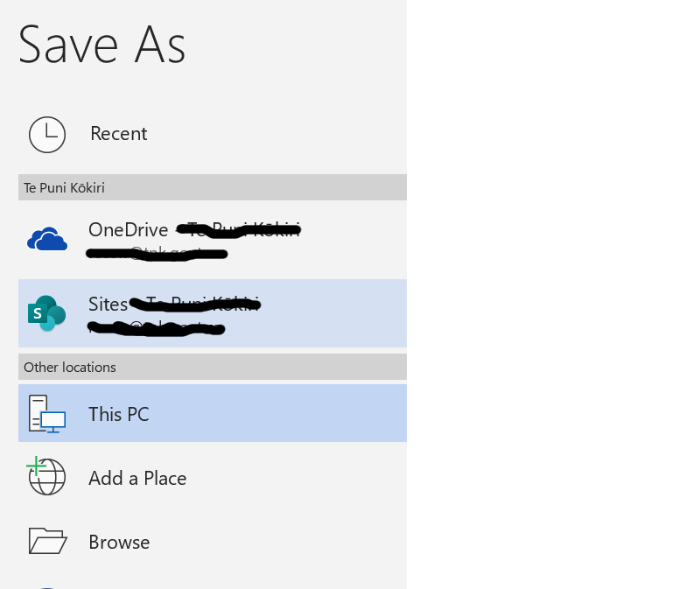Select the OneDrive save location label
This screenshot has height=589, width=700.
(x=128, y=230)
